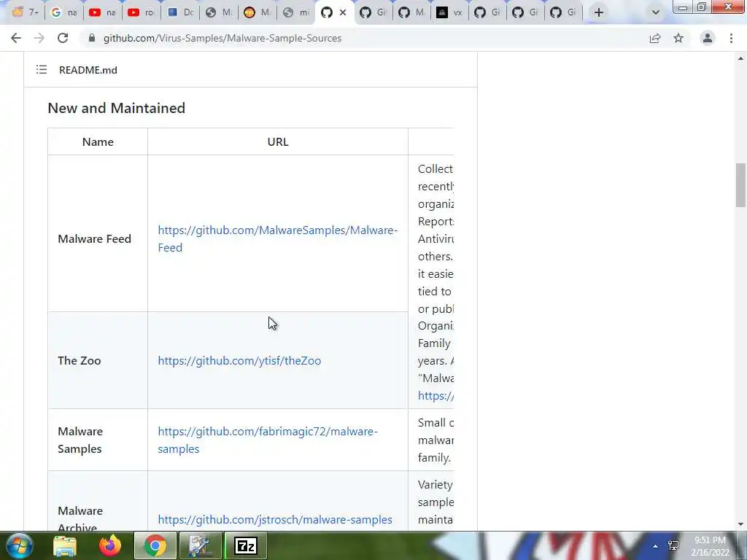Open a new browser tab
This screenshot has height=560, width=747.
[599, 12]
